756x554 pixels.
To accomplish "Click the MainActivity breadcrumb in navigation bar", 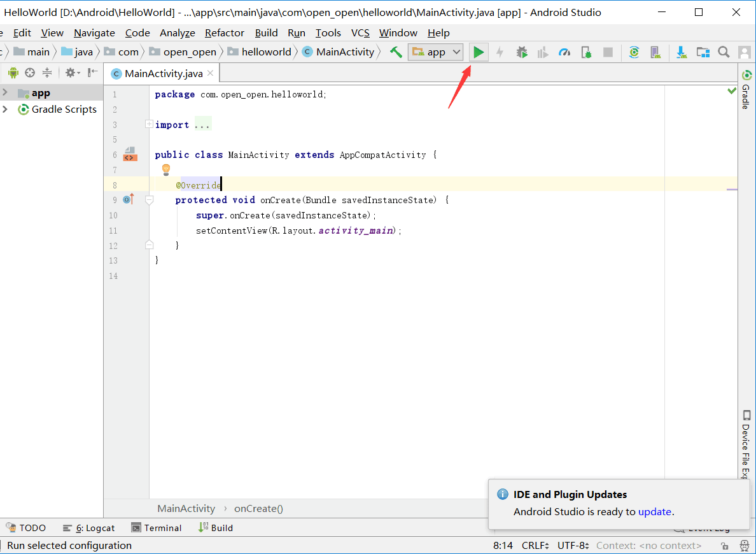I will pyautogui.click(x=338, y=52).
